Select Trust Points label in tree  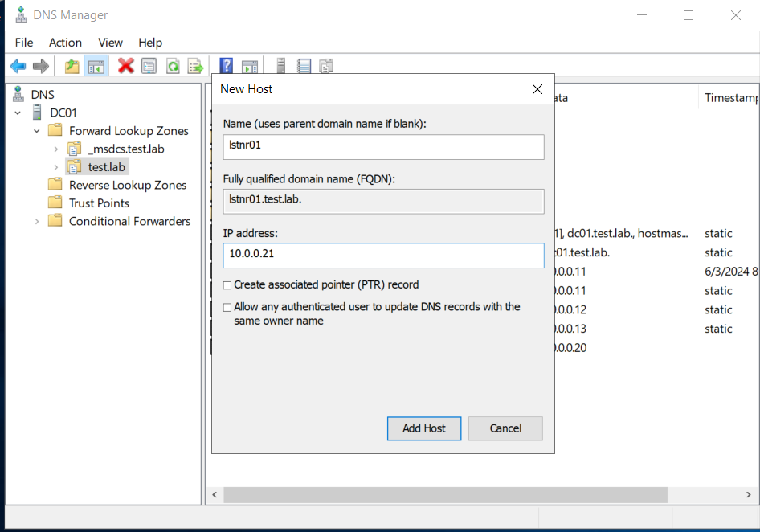[x=99, y=203]
